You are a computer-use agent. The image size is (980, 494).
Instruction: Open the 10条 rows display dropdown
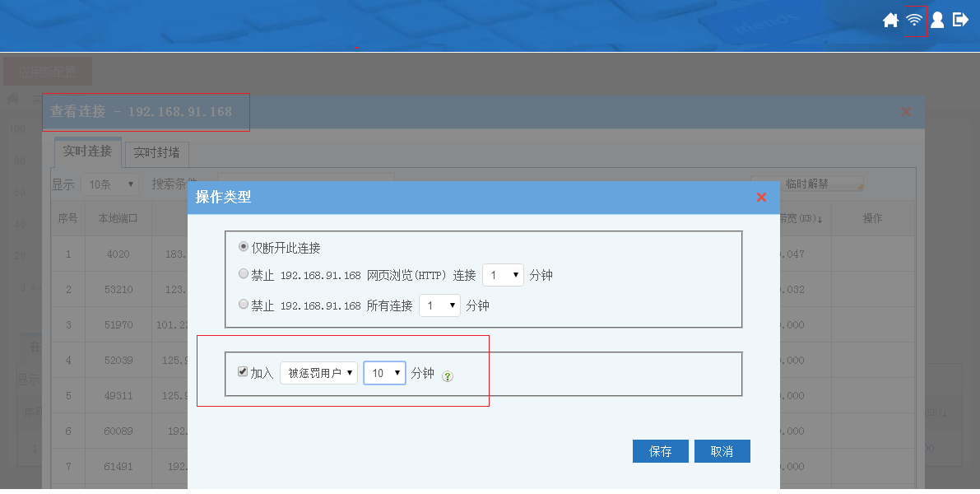pos(109,184)
